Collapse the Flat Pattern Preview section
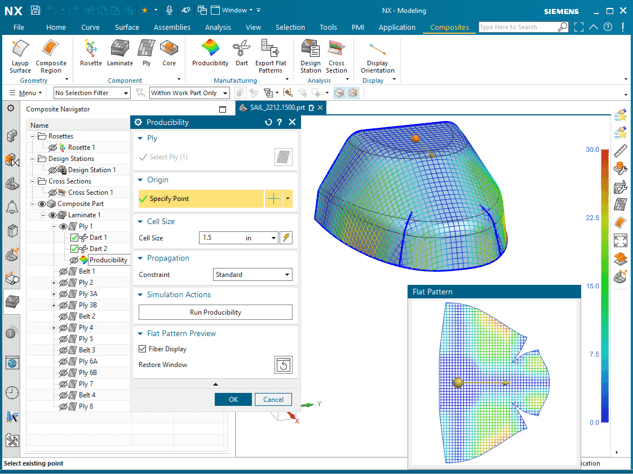Viewport: 633px width, 474px height. click(140, 333)
